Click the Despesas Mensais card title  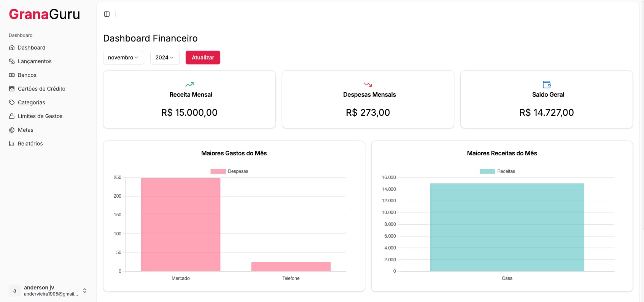point(369,94)
